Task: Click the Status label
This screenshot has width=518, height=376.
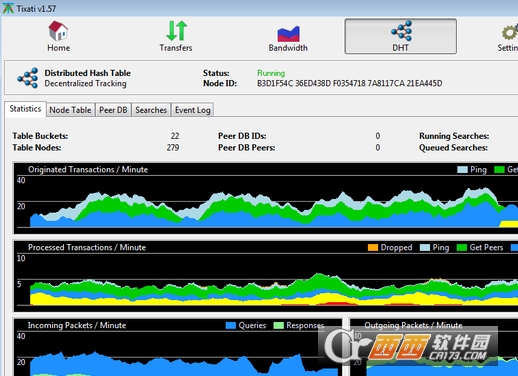Action: coord(216,73)
